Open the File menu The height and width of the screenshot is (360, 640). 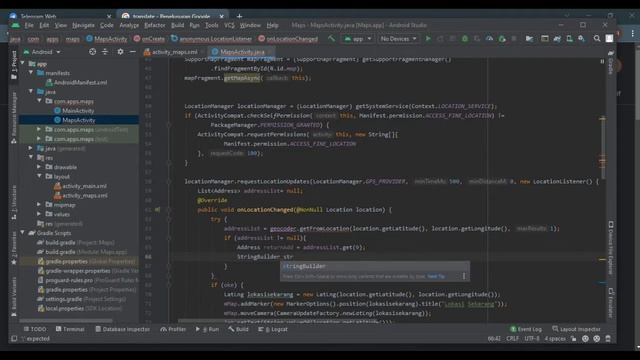coord(29,25)
